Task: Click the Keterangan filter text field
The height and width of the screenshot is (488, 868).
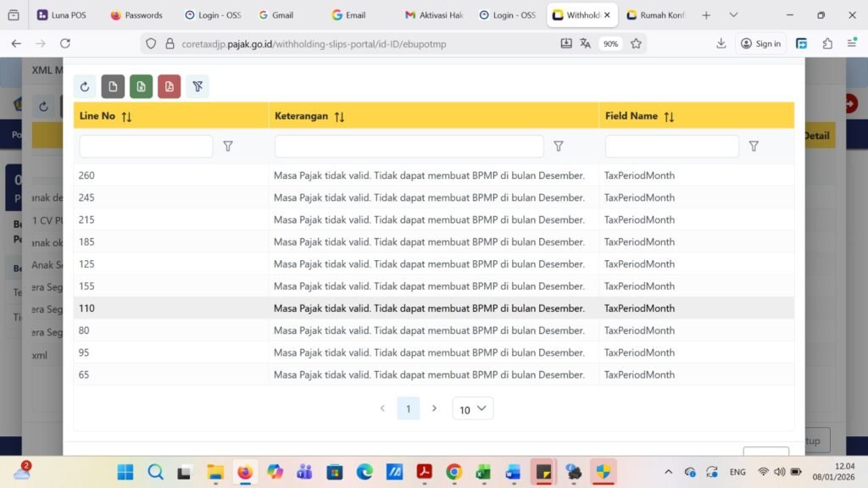Action: (409, 147)
